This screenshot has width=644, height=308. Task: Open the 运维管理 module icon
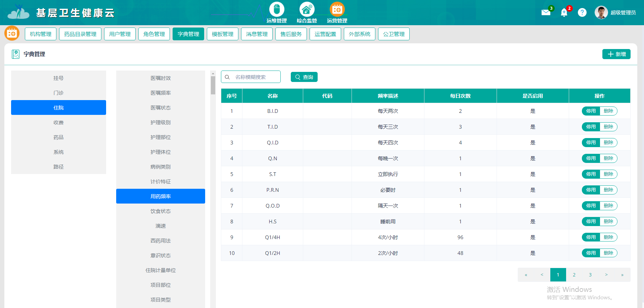tap(277, 9)
